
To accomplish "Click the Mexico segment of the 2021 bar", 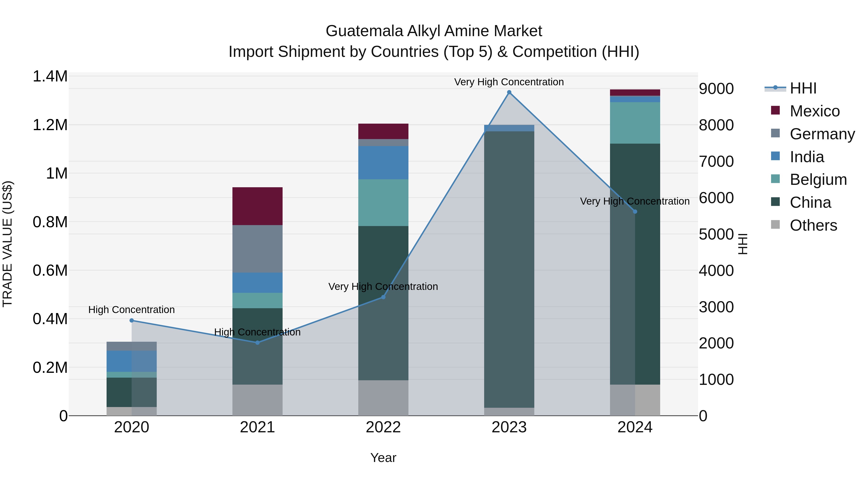I will click(x=258, y=206).
